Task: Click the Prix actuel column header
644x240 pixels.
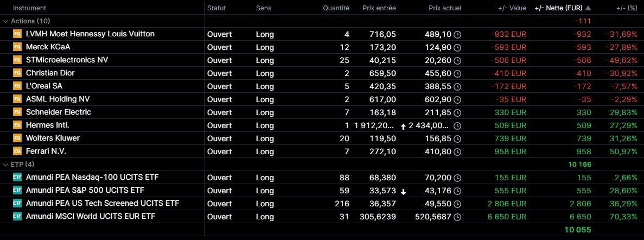Action: click(444, 8)
